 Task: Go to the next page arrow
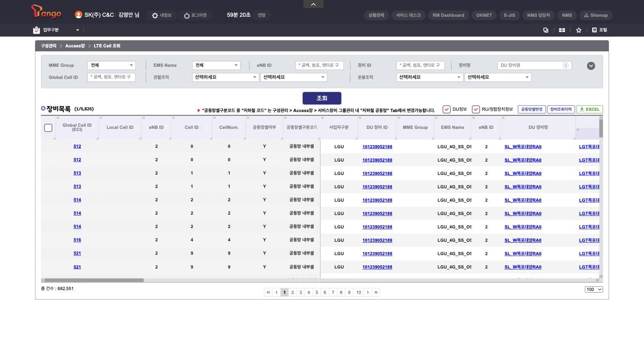pos(368,292)
